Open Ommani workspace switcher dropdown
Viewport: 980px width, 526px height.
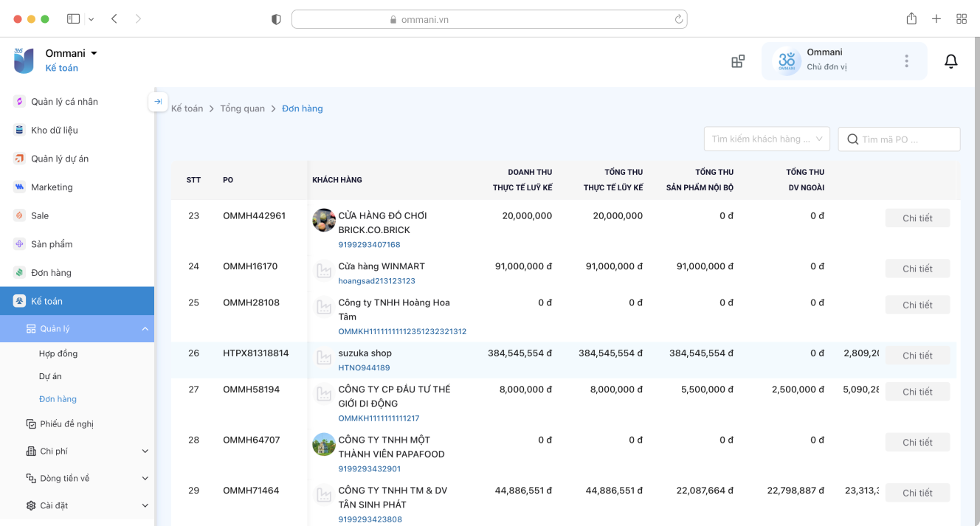94,53
